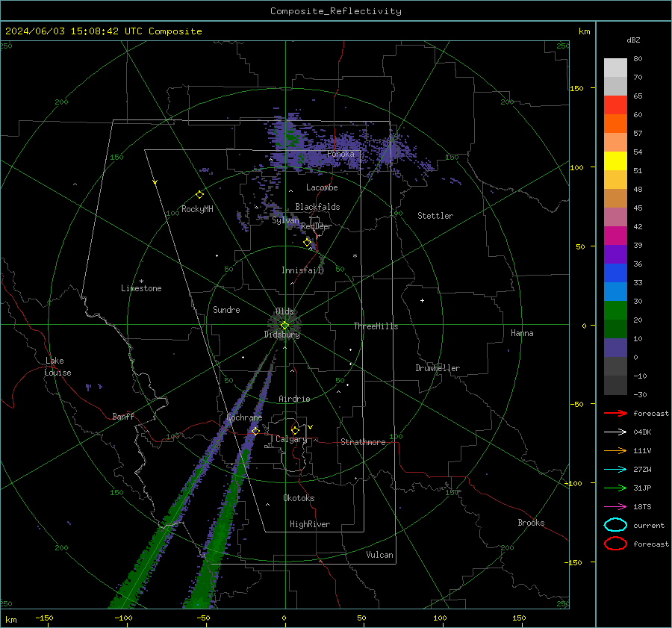Click the Didsbury town label
The height and width of the screenshot is (628, 672).
[281, 335]
